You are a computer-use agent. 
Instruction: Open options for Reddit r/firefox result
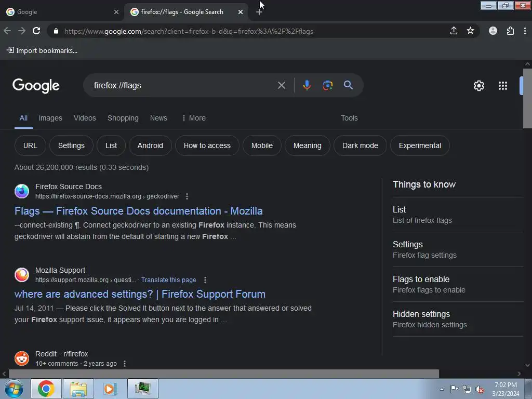[125, 363]
